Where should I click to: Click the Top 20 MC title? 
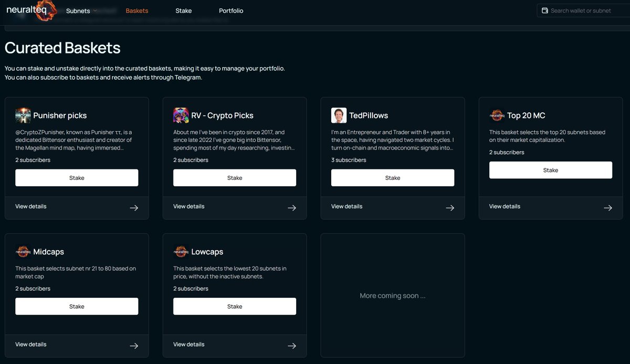[526, 115]
